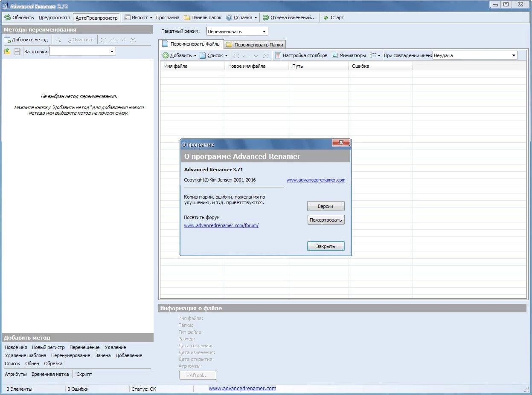The image size is (532, 395).
Task: Add the Атрибуты method
Action: [16, 374]
